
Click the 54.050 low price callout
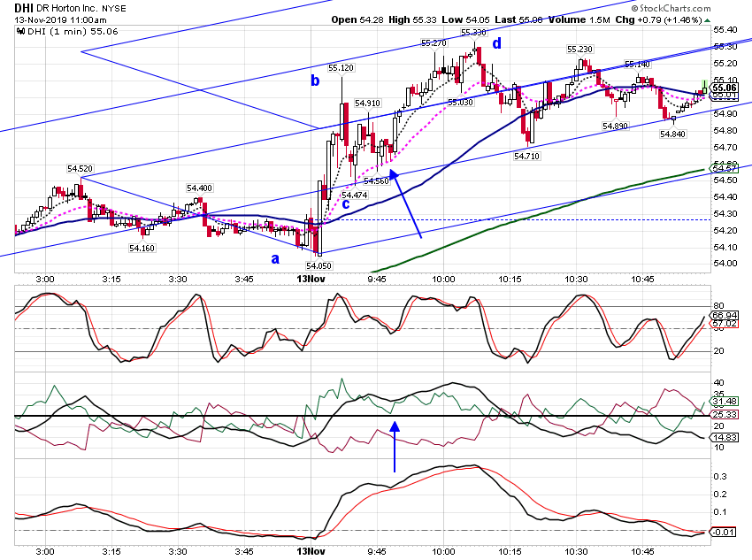pyautogui.click(x=318, y=265)
